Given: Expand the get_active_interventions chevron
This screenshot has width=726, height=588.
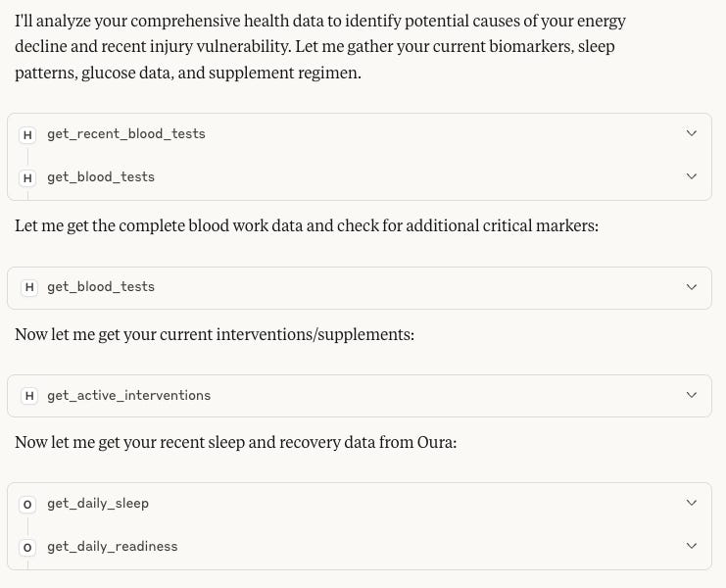Looking at the screenshot, I should (x=692, y=395).
